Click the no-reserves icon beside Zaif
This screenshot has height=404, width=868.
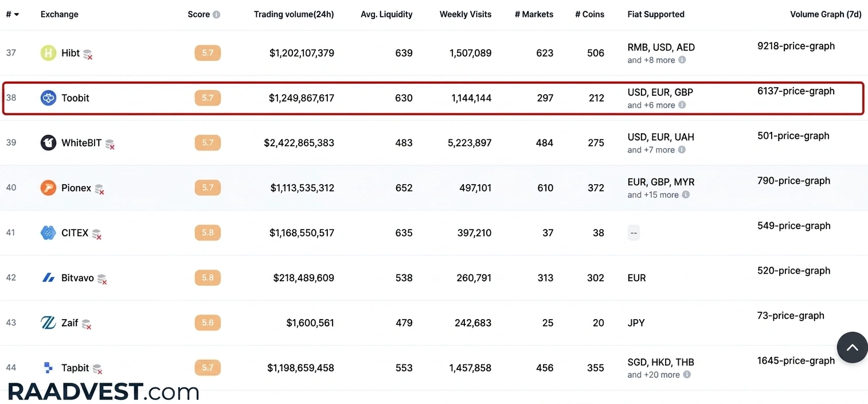pos(87,324)
